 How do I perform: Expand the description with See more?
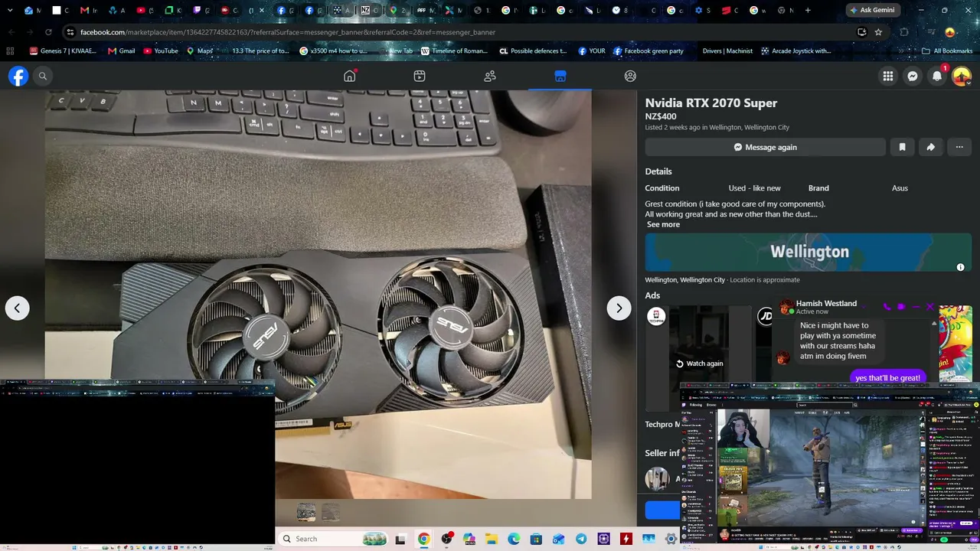(663, 224)
